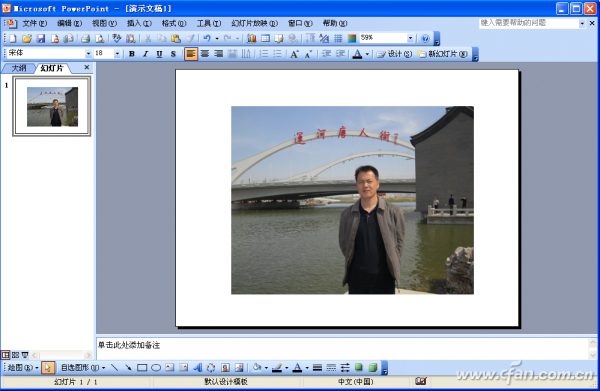This screenshot has width=600, height=391.
Task: Run the spelling check icon
Action: (117, 38)
